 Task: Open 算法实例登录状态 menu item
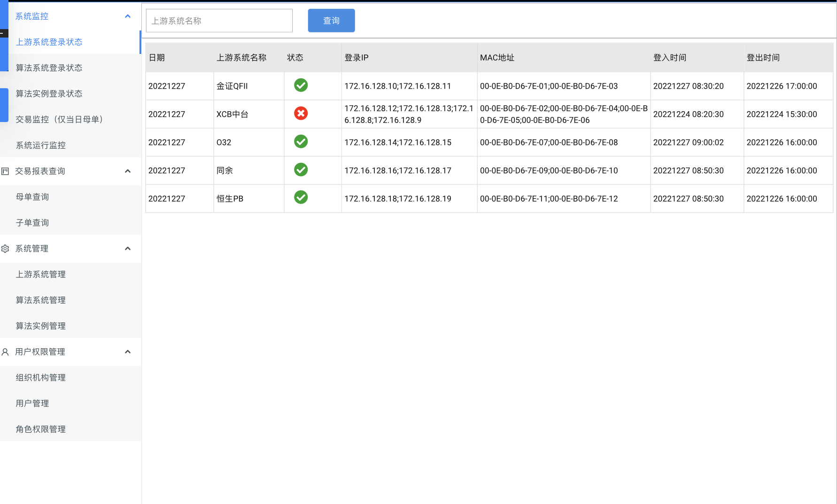[x=70, y=94]
